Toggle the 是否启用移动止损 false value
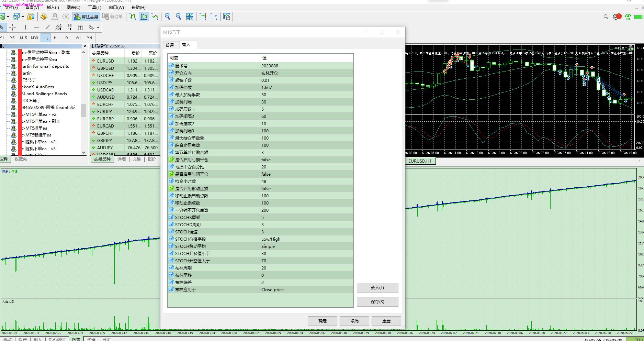644x341 pixels. coord(307,188)
